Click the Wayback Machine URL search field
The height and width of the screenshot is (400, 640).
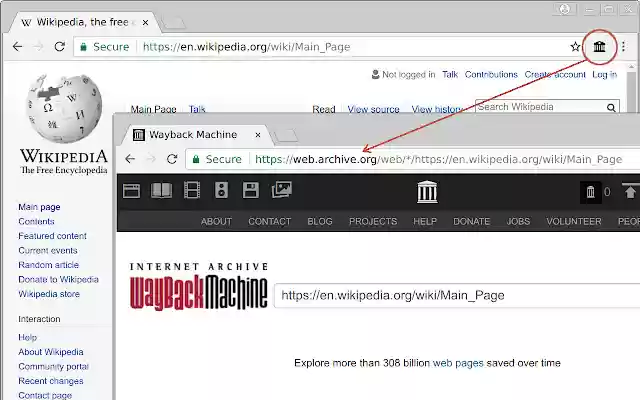click(x=457, y=296)
